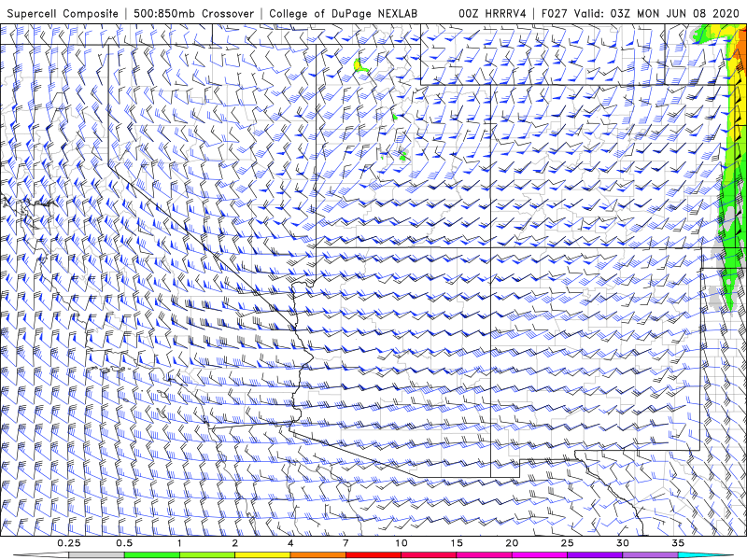
Task: Click the 'F027 Valid: 03Z MON JUN 08 2020' text
Action: (x=642, y=14)
